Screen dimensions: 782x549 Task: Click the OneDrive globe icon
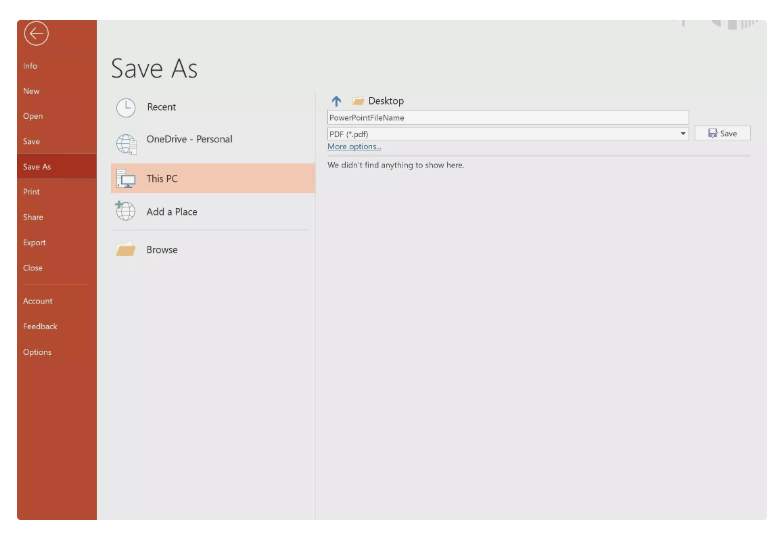click(126, 143)
